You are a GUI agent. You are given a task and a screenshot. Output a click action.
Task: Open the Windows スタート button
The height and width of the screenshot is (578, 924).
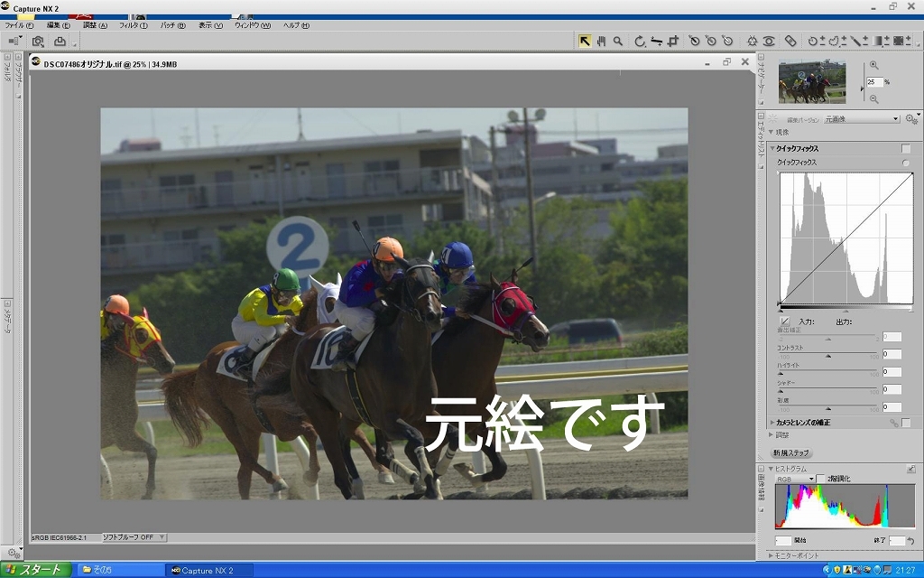pyautogui.click(x=35, y=570)
